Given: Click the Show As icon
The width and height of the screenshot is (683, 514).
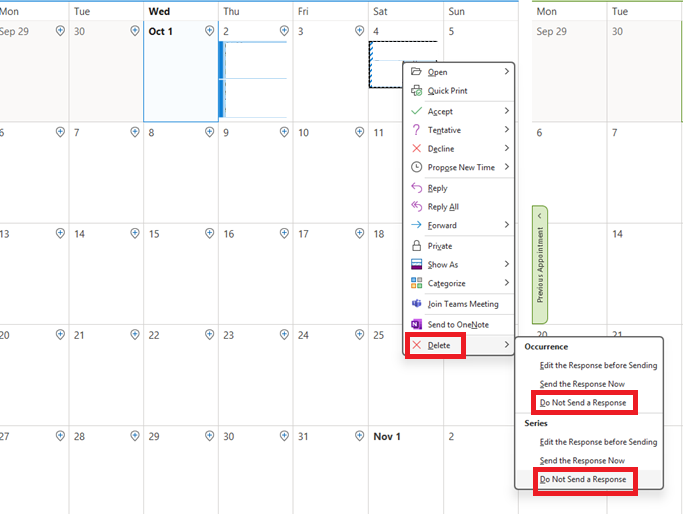Looking at the screenshot, I should 416,264.
